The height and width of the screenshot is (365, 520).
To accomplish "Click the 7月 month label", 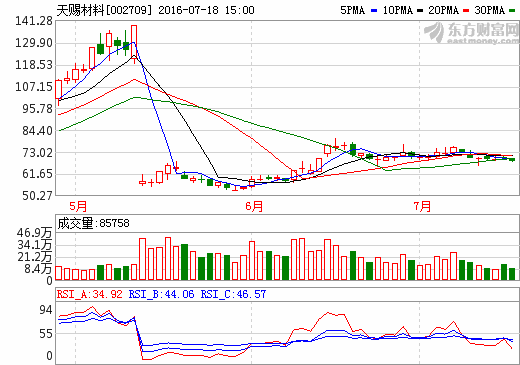I will [422, 206].
